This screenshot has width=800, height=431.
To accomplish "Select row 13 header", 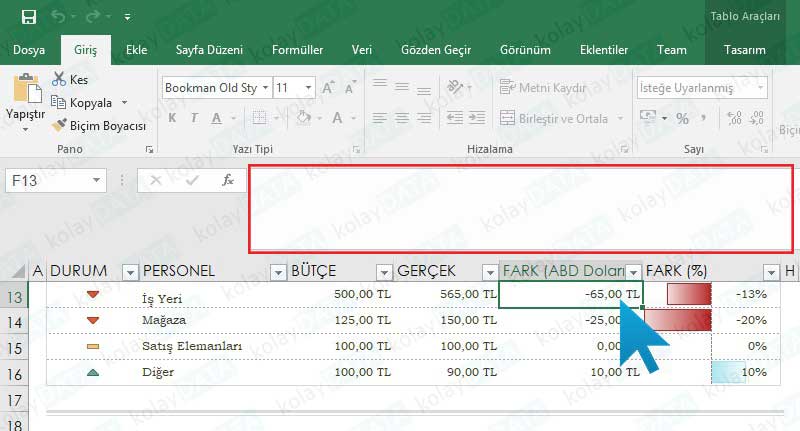I will click(x=14, y=296).
